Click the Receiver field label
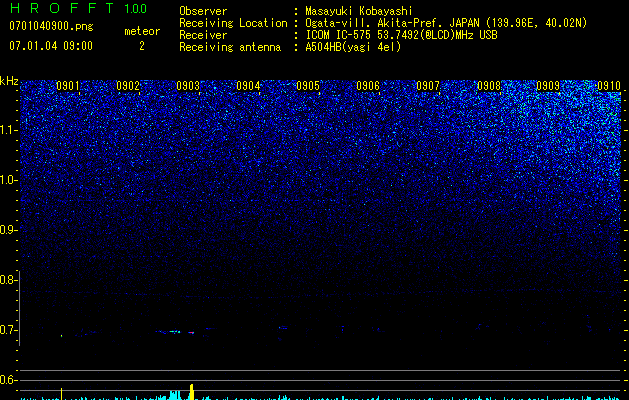This screenshot has width=629, height=400. pos(203,35)
